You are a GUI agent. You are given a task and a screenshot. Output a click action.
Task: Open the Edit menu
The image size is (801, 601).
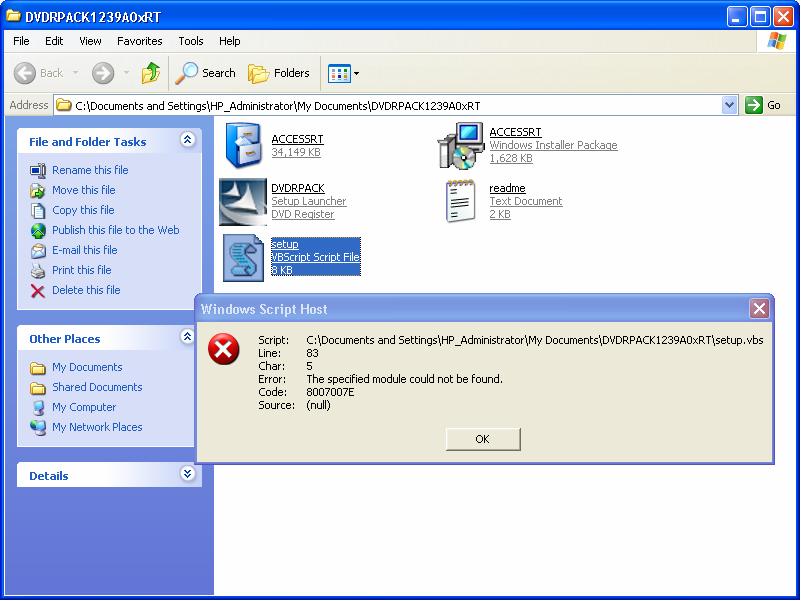click(x=54, y=41)
